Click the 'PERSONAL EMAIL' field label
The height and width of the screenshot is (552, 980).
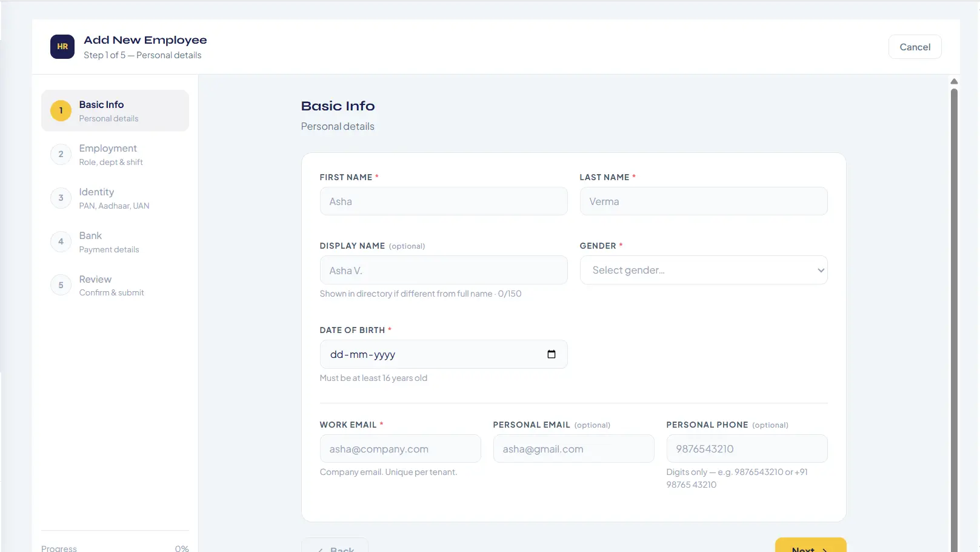[532, 425]
